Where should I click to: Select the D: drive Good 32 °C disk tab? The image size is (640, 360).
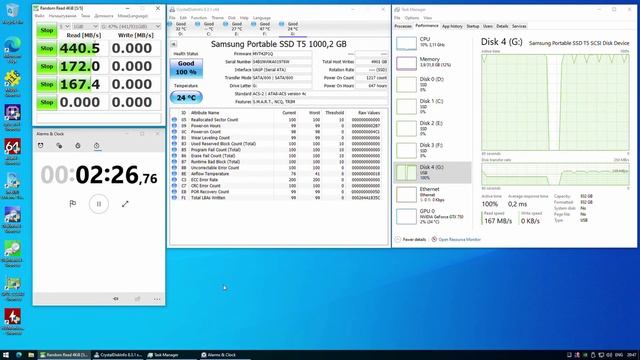click(180, 29)
